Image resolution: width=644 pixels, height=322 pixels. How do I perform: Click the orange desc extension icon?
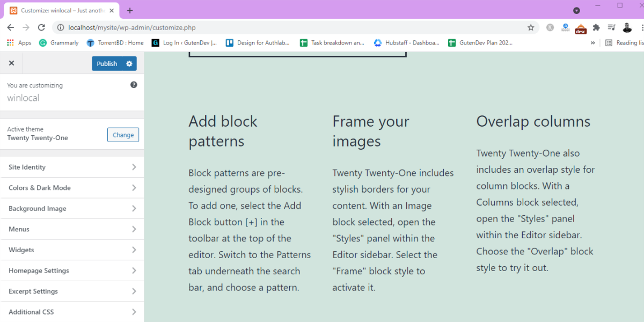581,28
